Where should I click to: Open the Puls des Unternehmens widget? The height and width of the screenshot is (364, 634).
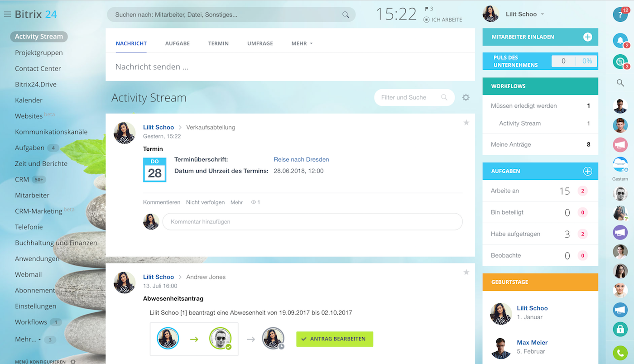tap(540, 61)
